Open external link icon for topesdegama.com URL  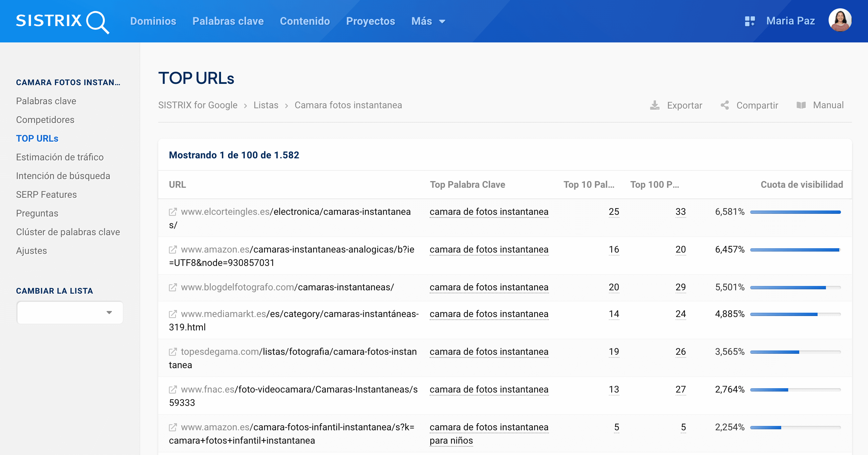coord(173,352)
